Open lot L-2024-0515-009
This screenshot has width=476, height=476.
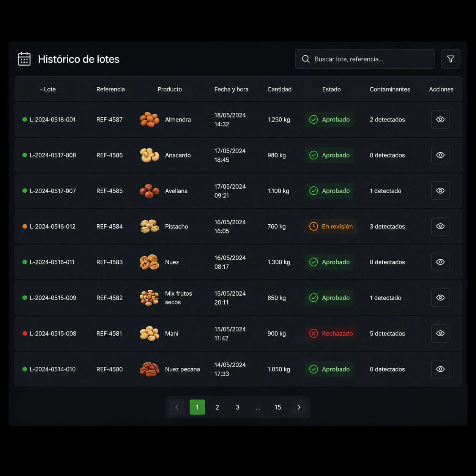coord(53,298)
